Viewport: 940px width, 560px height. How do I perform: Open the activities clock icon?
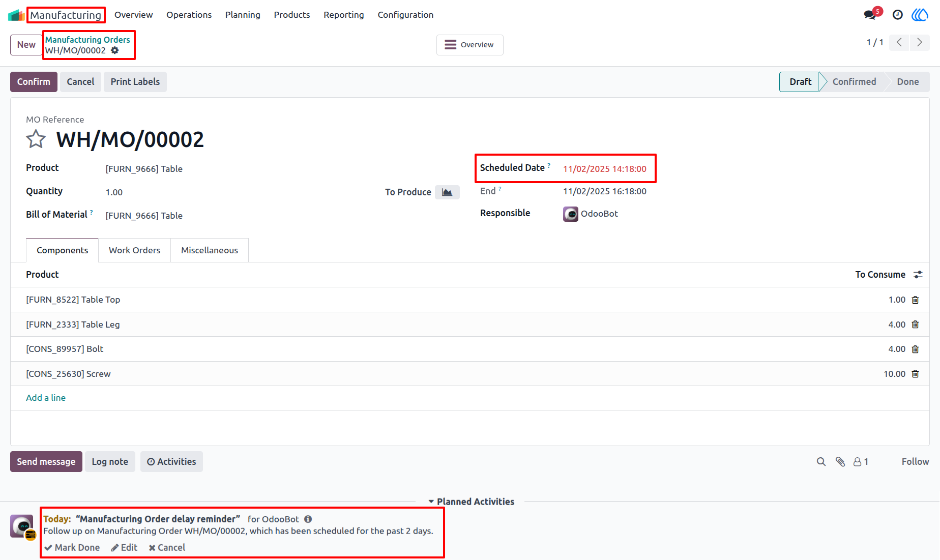[x=898, y=15]
